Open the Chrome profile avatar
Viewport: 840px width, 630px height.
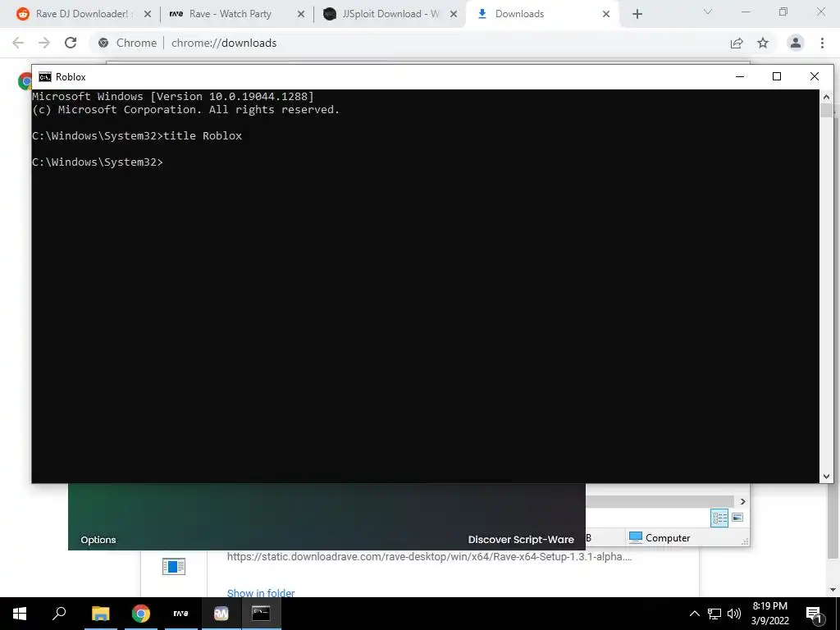click(x=796, y=43)
